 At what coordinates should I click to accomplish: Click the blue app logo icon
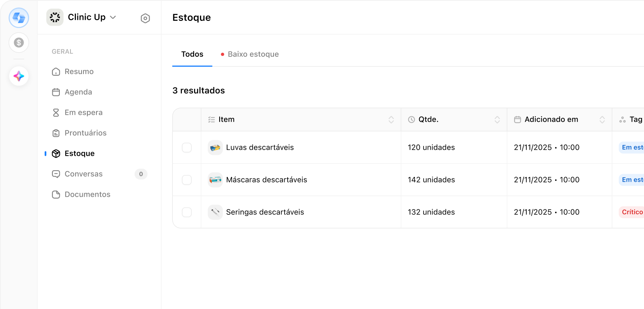[x=19, y=18]
